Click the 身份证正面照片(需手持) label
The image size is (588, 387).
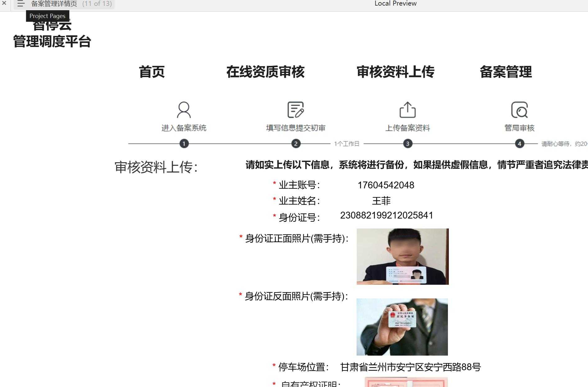[x=297, y=238]
